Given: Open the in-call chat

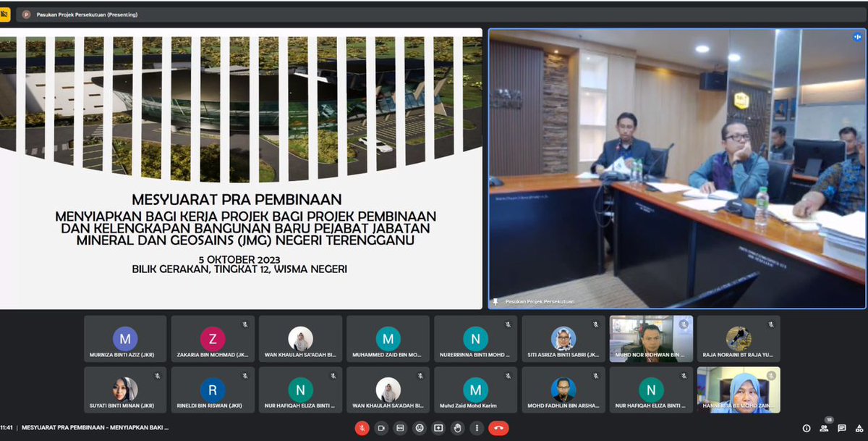Looking at the screenshot, I should (x=841, y=429).
